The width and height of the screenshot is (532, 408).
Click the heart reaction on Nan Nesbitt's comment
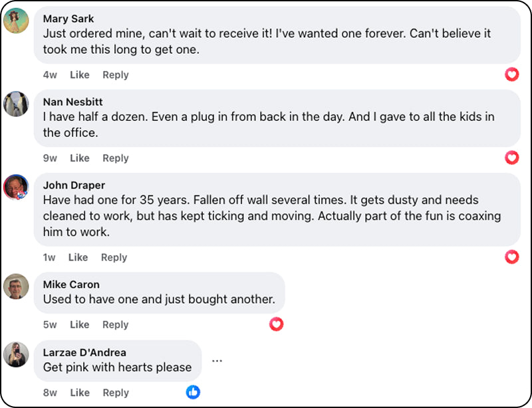(x=511, y=157)
